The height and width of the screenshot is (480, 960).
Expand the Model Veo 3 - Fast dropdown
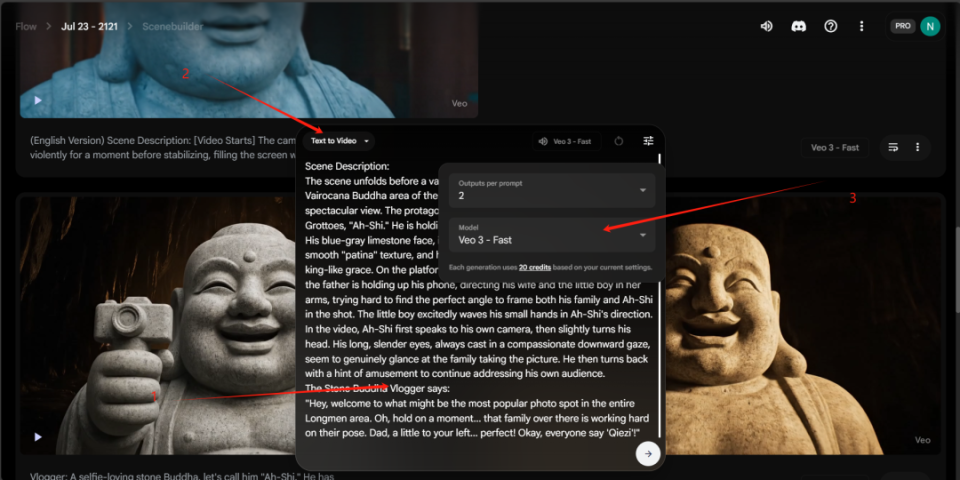552,234
